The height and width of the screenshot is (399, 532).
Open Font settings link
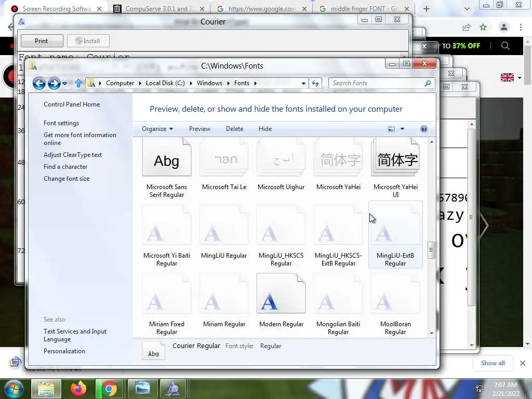(x=61, y=123)
